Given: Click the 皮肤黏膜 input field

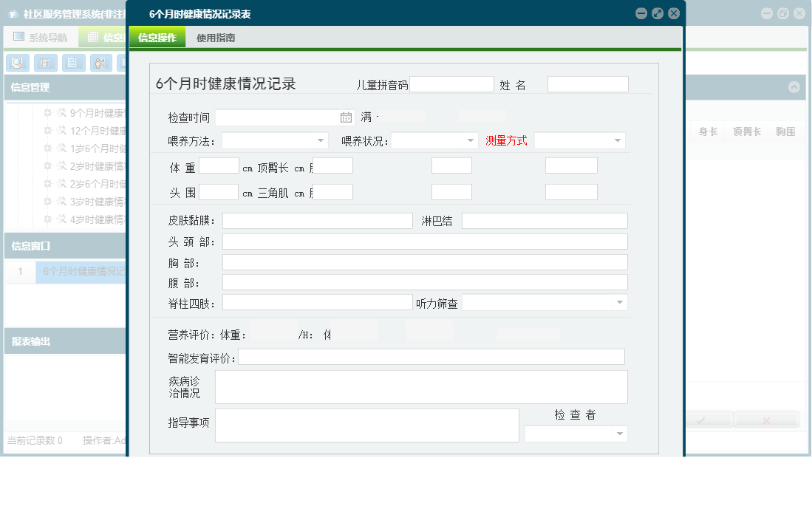Looking at the screenshot, I should (318, 221).
